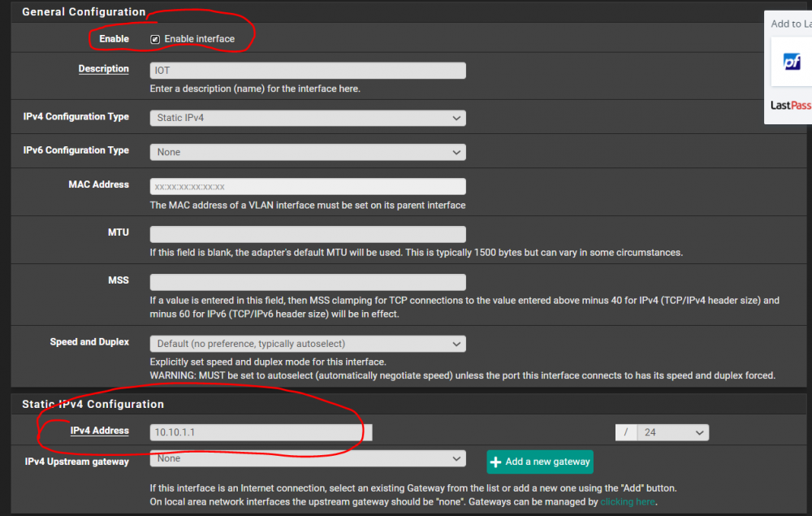
Task: Click the IPv4 Address label link
Action: [99, 431]
